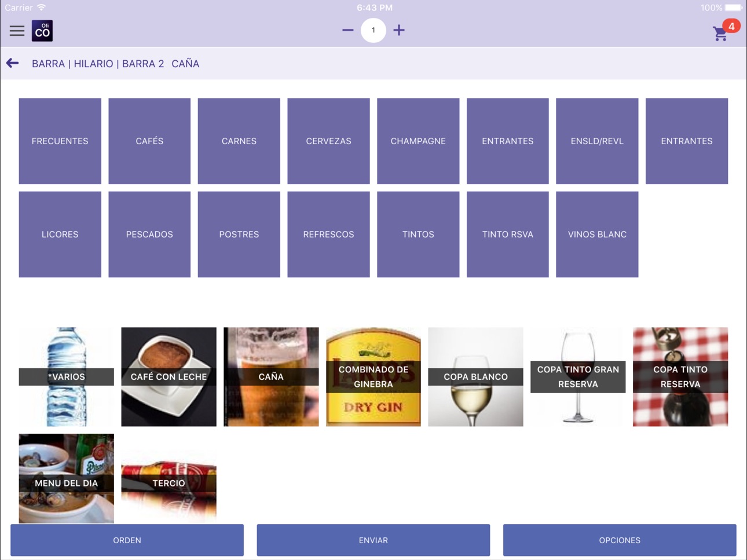Add a CAFÉ CON LECHE
Image resolution: width=747 pixels, height=560 pixels.
pyautogui.click(x=169, y=377)
